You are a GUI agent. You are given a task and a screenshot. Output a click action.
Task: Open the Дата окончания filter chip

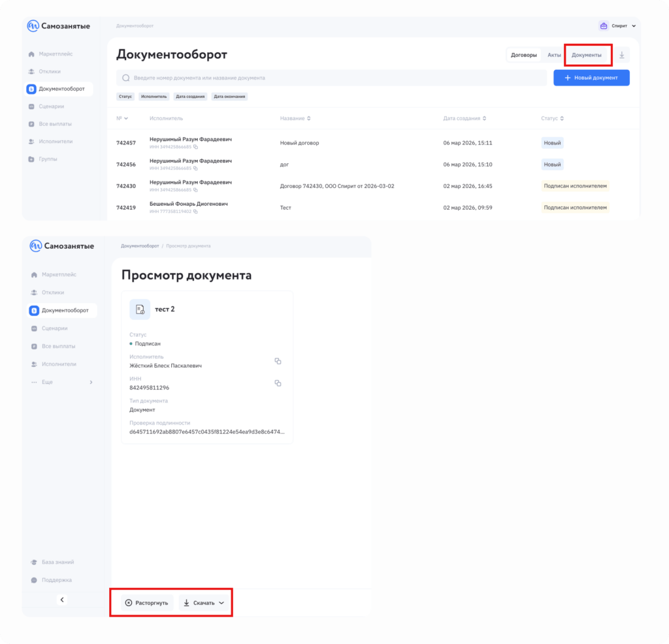[x=229, y=97]
